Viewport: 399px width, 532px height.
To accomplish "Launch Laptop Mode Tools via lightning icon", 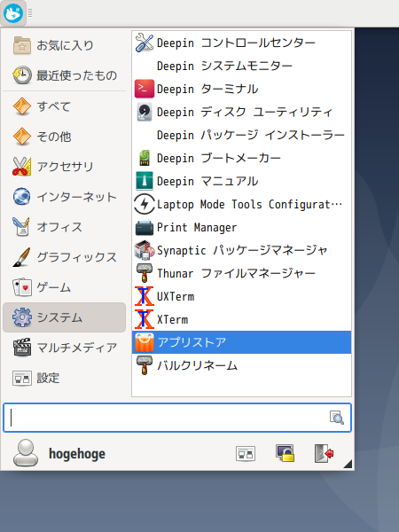I will click(145, 204).
